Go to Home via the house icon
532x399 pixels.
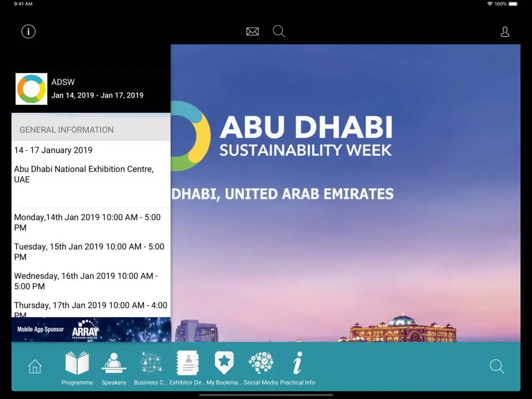tap(35, 366)
